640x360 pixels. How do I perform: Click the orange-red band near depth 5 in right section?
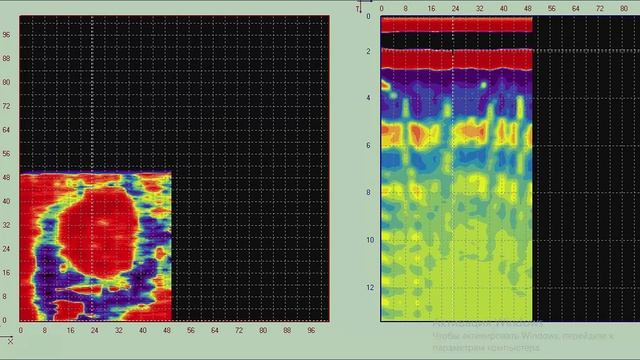pyautogui.click(x=456, y=133)
